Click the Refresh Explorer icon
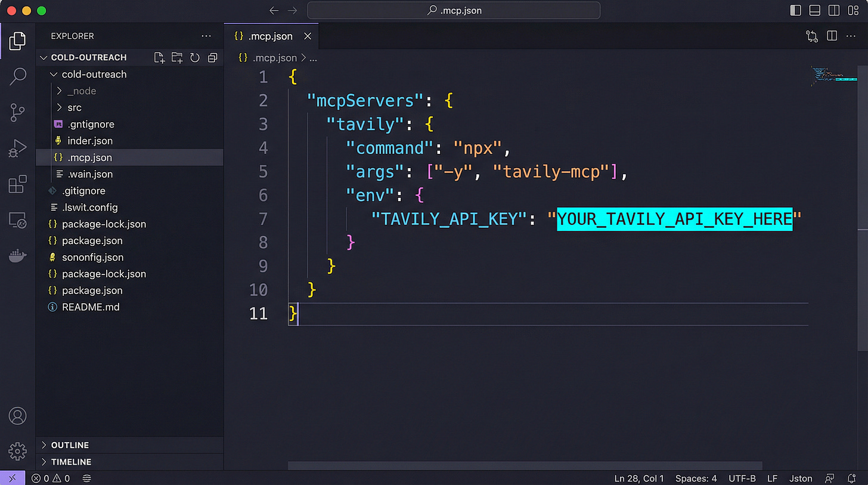868x485 pixels. coord(195,57)
